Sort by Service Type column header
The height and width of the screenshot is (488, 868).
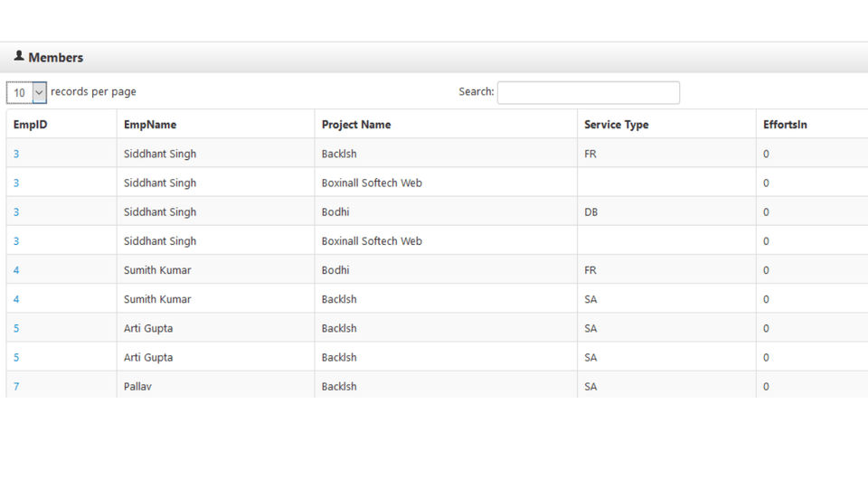[616, 125]
